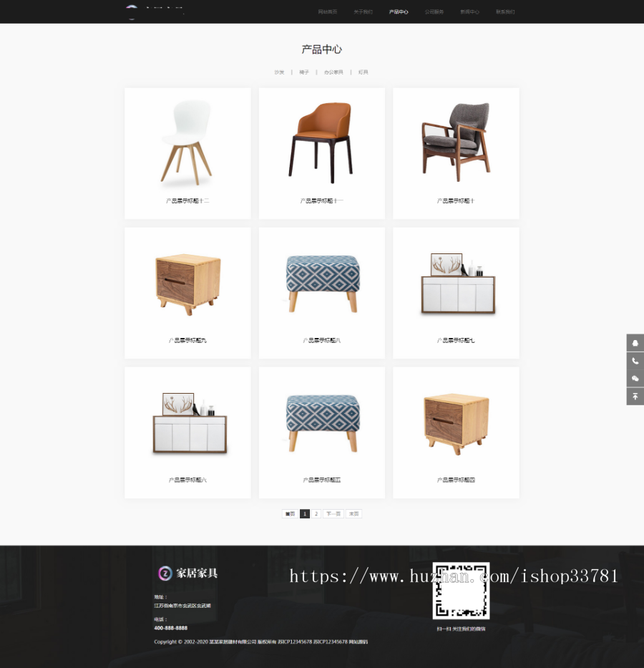This screenshot has width=644, height=668.
Task: Click the WeChat QR code in the footer
Action: (460, 592)
